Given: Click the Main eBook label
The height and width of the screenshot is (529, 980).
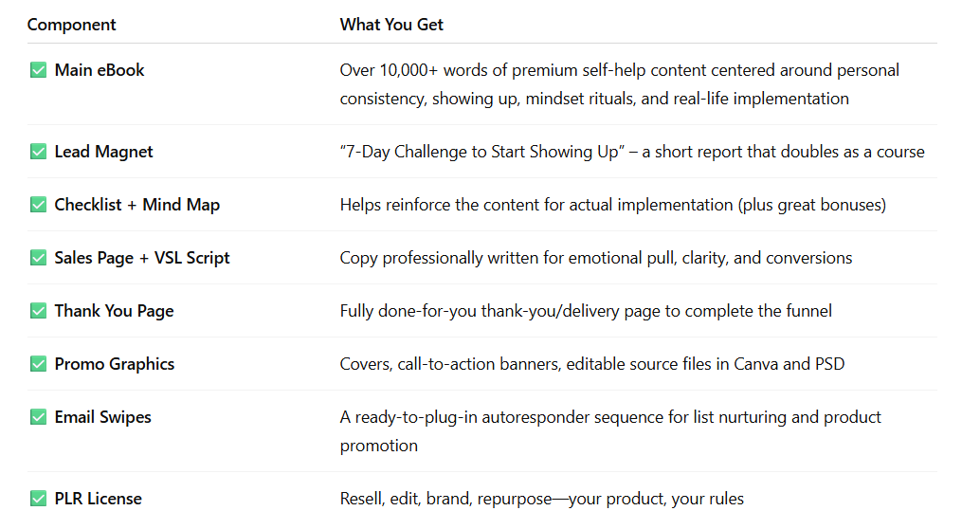Looking at the screenshot, I should point(100,70).
